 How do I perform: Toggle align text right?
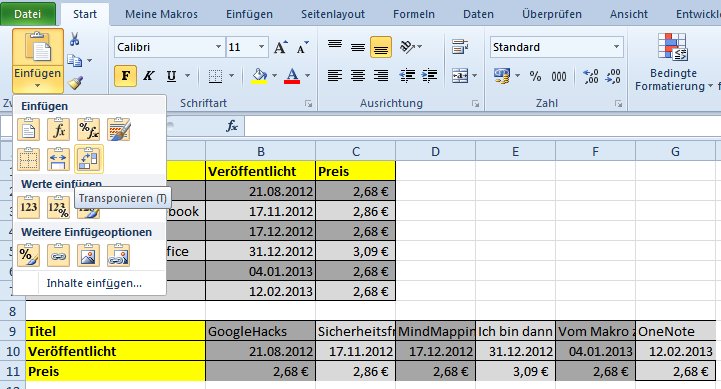381,75
